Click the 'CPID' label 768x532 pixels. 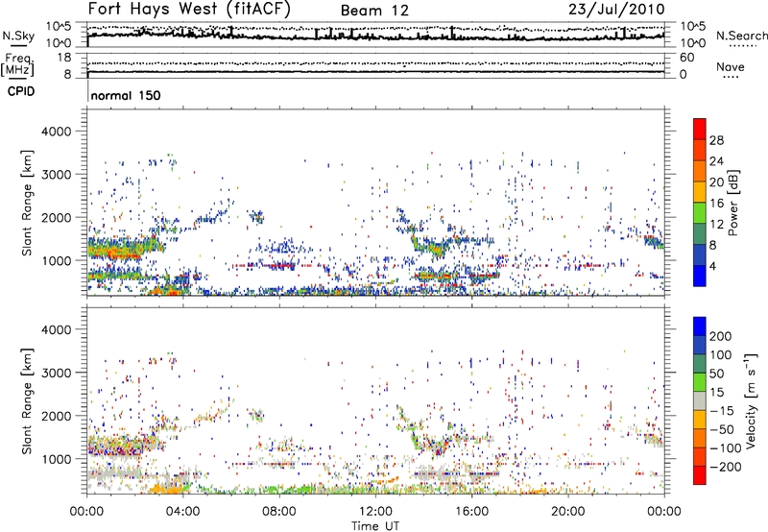(x=20, y=91)
